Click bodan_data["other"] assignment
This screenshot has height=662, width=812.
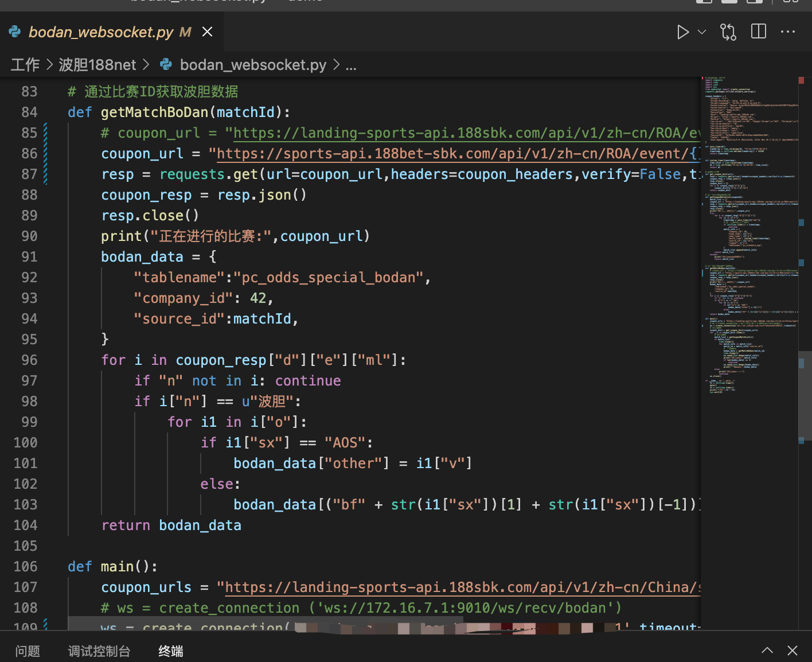point(353,464)
